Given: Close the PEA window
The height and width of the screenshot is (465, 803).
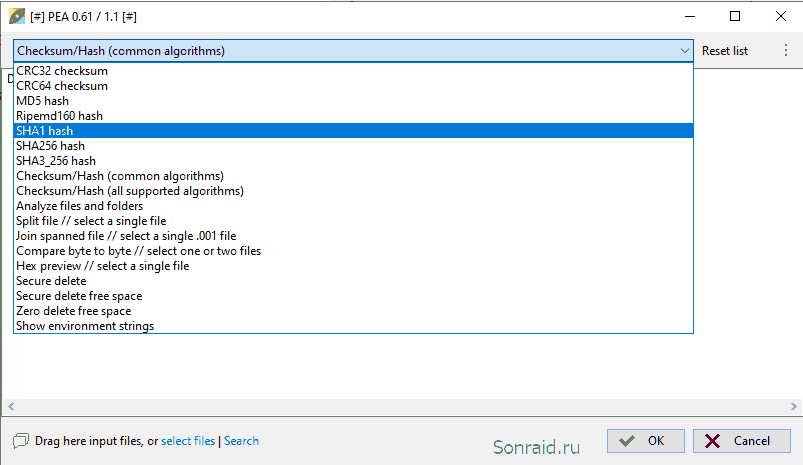Looking at the screenshot, I should 780,16.
